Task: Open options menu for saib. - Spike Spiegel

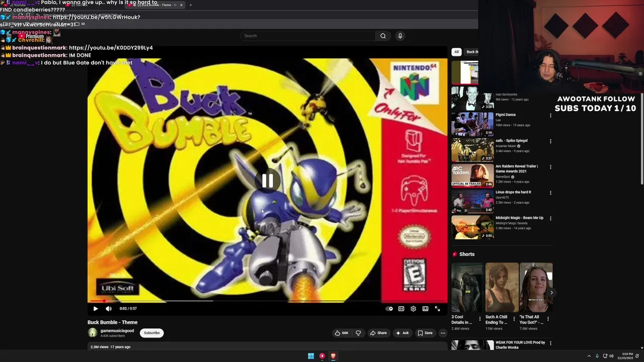Action: click(550, 141)
